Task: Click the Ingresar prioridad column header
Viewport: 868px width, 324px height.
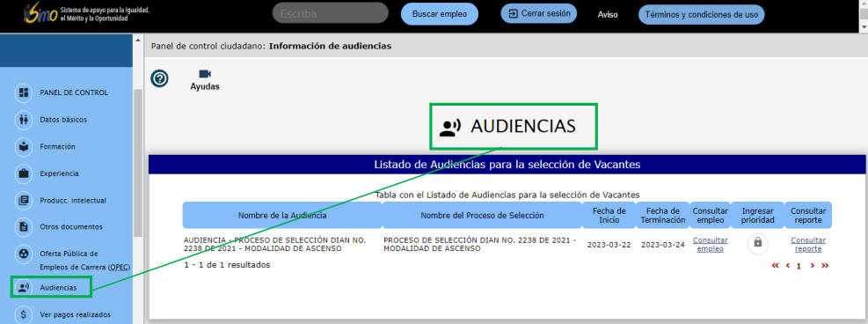Action: pyautogui.click(x=758, y=215)
